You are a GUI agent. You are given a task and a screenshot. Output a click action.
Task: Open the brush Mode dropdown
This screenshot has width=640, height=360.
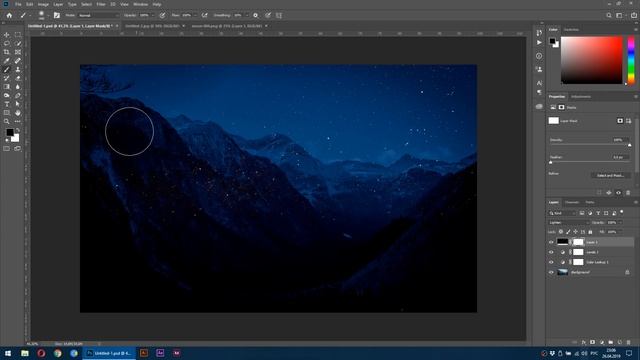(x=98, y=16)
